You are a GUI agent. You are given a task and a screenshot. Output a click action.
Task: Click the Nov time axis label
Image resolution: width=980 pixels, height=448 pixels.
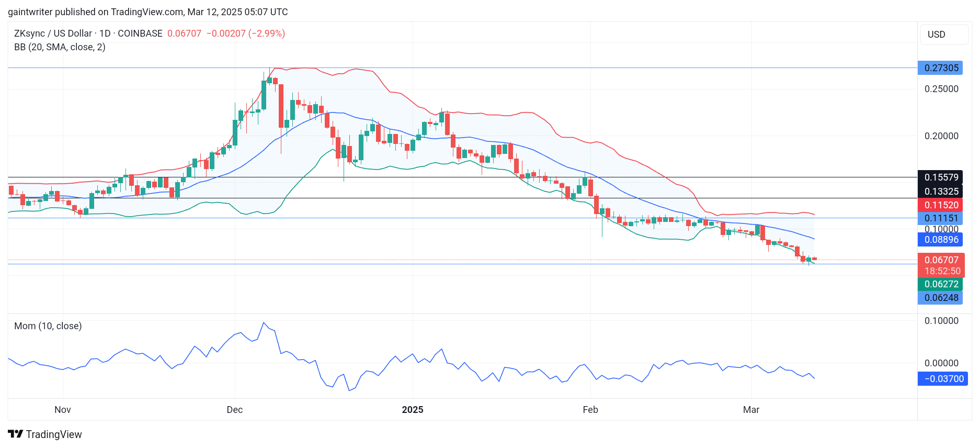tap(63, 410)
